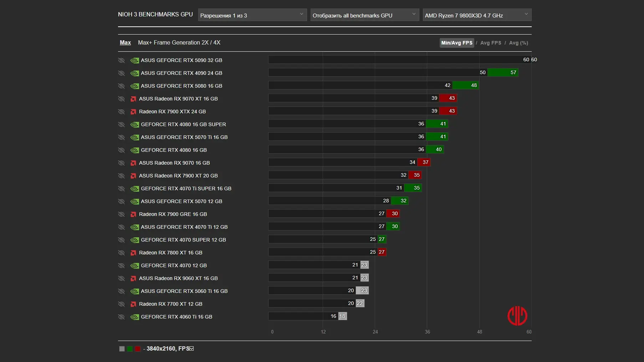Toggle visibility of Radeon RX 7800 XT
Viewport: 644px width, 362px height.
122,253
